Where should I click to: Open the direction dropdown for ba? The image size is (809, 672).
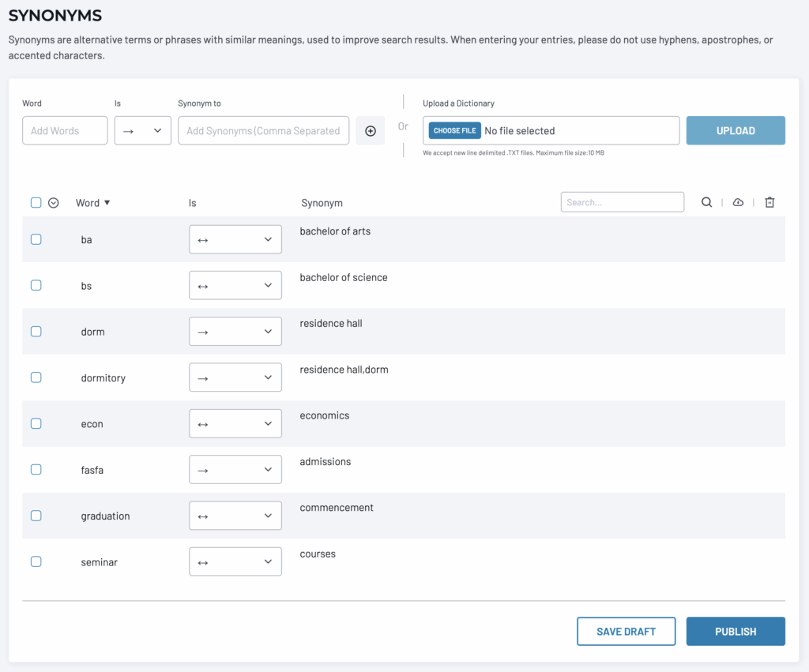(235, 239)
